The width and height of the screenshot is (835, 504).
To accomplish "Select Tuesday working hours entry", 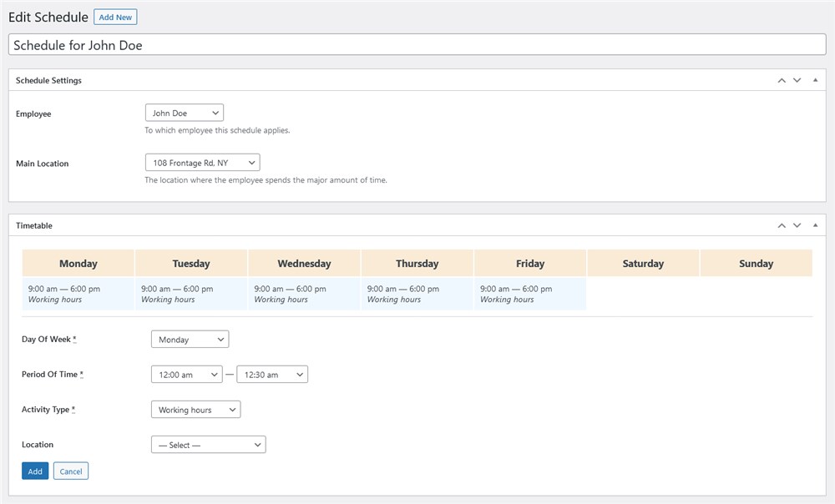I will pyautogui.click(x=190, y=294).
